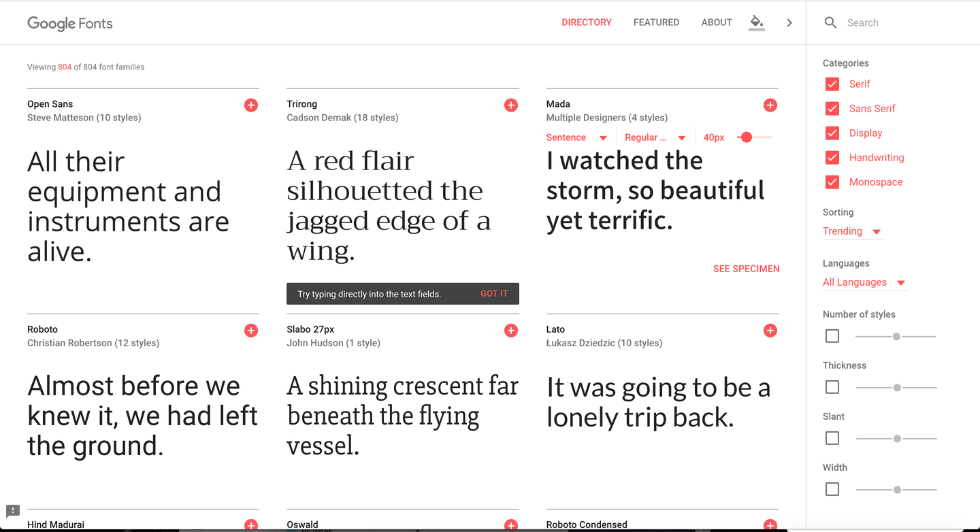Open the Sentence preview text dropdown
Viewport: 980px width, 532px height.
coord(576,137)
